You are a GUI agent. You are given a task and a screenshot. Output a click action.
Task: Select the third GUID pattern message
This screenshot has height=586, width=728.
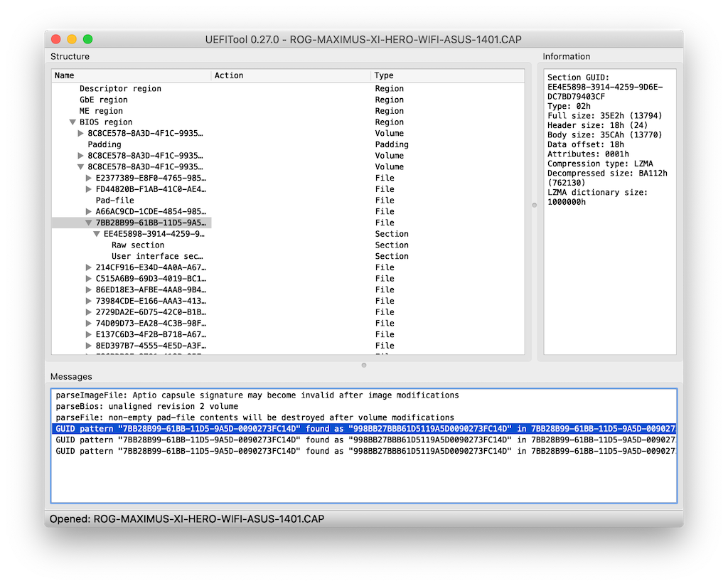pyautogui.click(x=364, y=451)
